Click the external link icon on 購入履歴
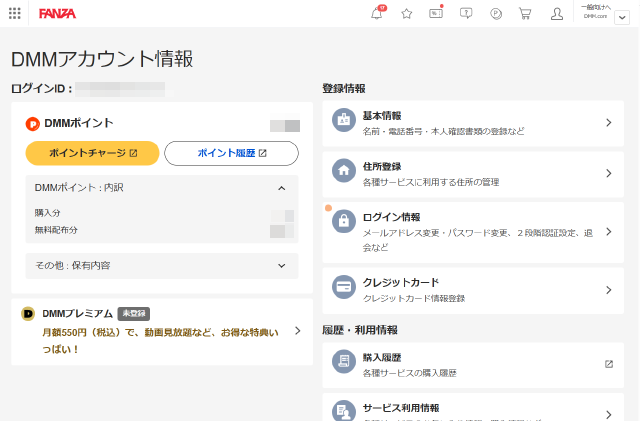Image resolution: width=640 pixels, height=421 pixels. tap(609, 364)
